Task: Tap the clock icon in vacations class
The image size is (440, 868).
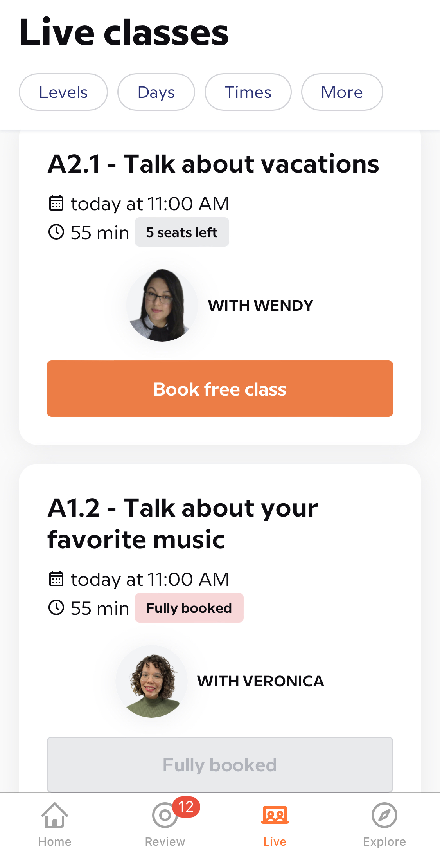Action: [56, 232]
